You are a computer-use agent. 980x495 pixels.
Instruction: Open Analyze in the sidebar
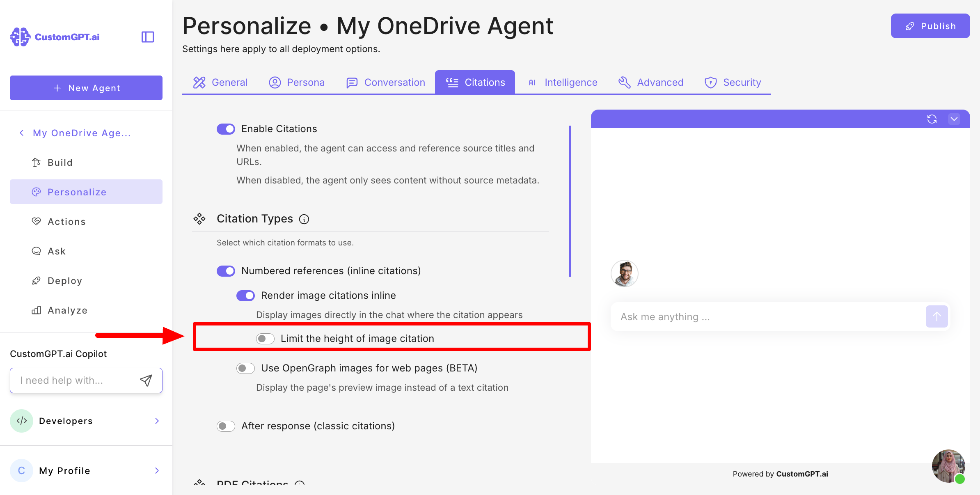(x=67, y=310)
